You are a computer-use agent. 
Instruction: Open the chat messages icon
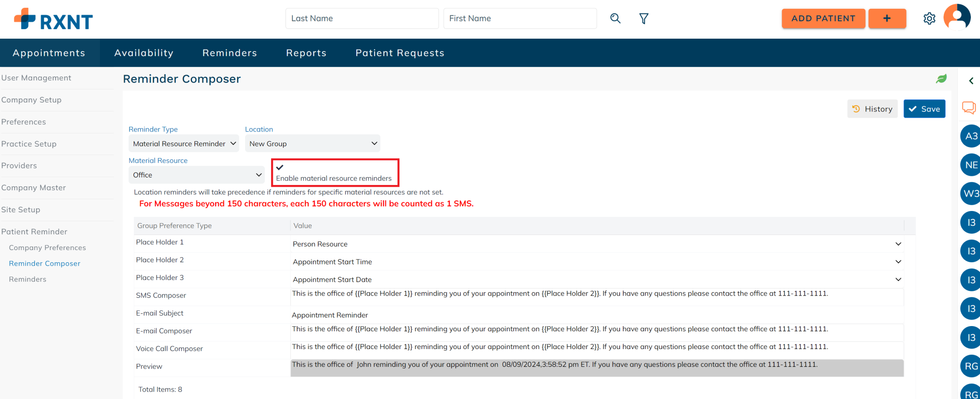tap(969, 108)
